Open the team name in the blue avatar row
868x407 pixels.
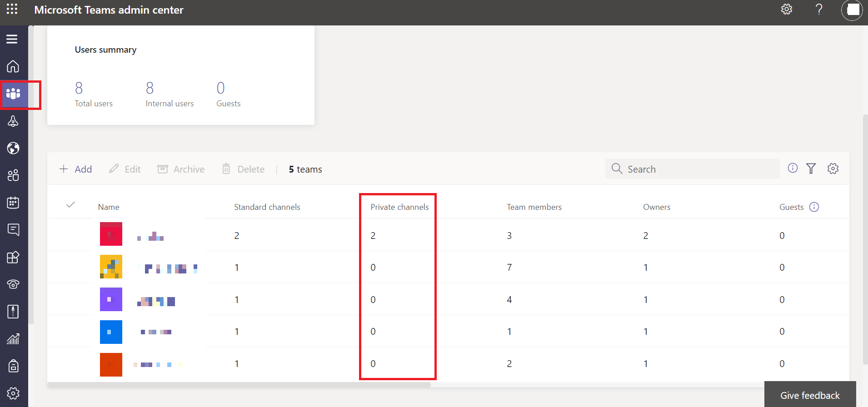(156, 332)
